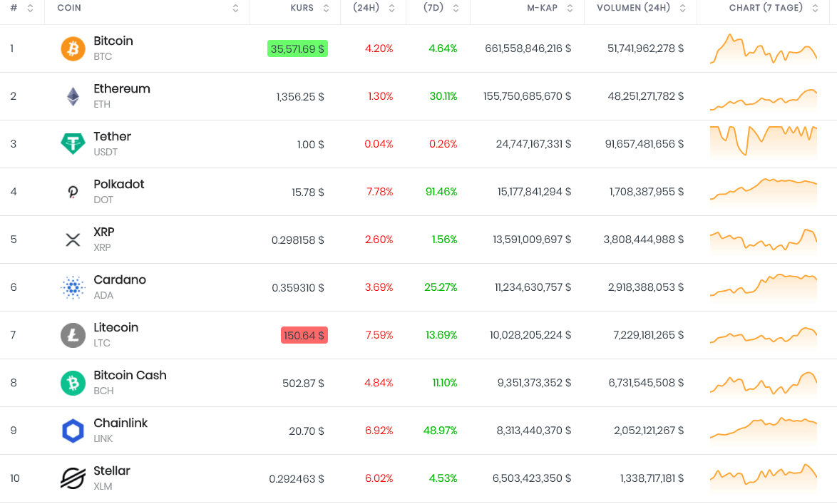The width and height of the screenshot is (837, 504).
Task: Open the Tether coin link
Action: click(112, 137)
